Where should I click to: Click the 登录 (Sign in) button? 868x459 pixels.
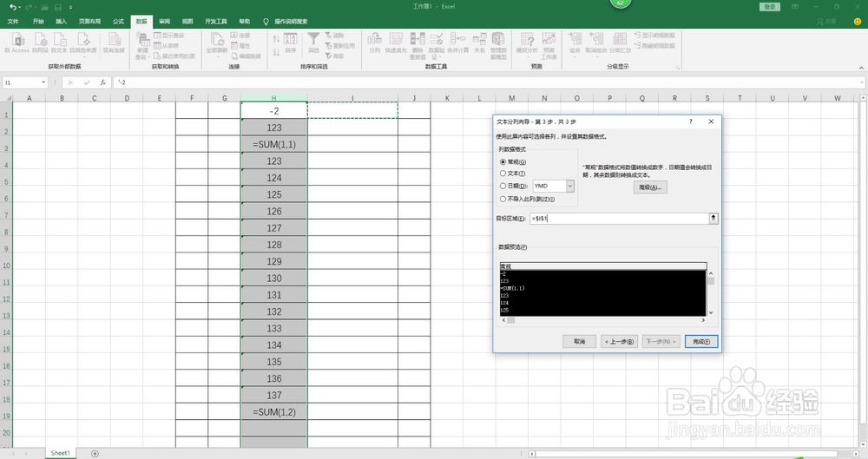point(770,7)
